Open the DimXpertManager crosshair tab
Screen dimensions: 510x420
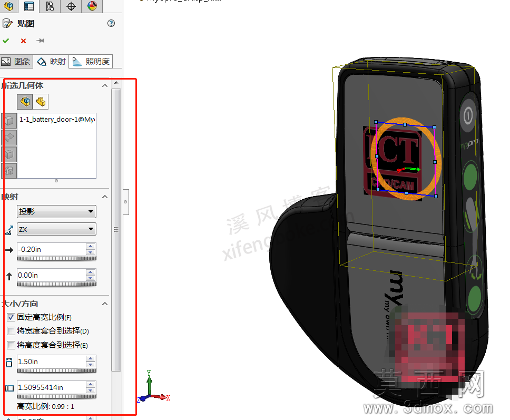(x=71, y=6)
